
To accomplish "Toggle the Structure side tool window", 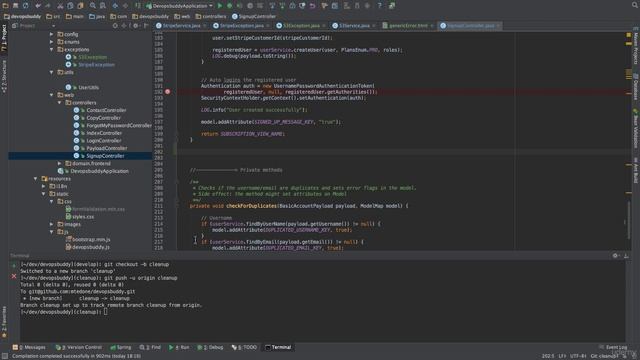I will coord(4,77).
